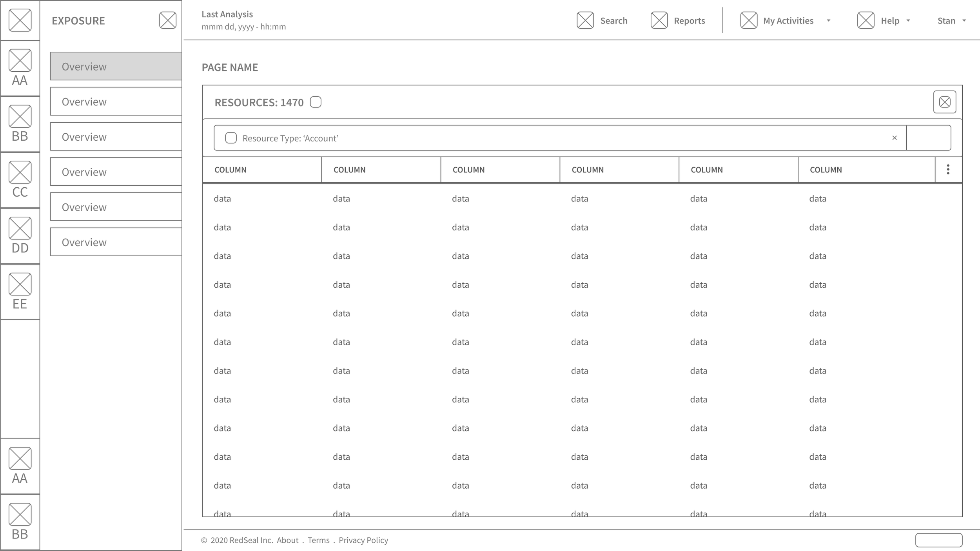Click the Terms footer link
This screenshot has height=551, width=980.
coord(318,540)
